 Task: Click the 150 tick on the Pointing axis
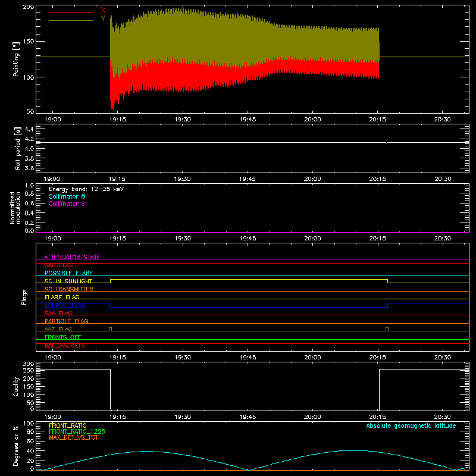click(29, 42)
